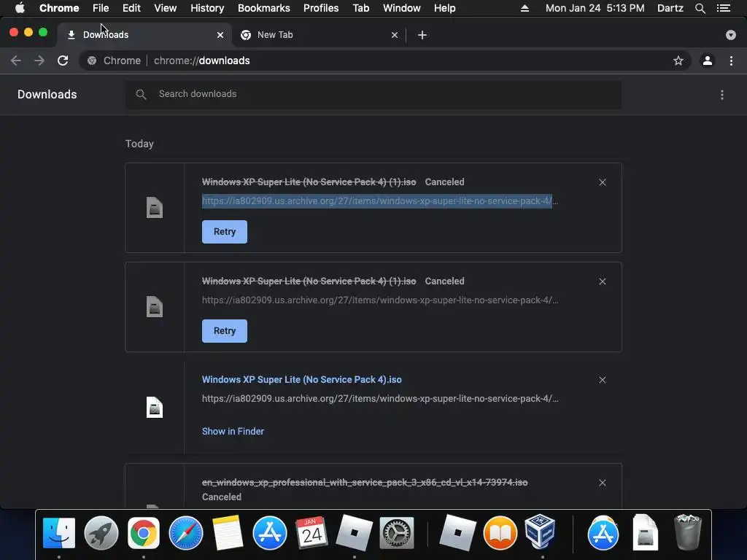Click the Dartz user name in menu bar
The height and width of the screenshot is (560, 747).
[670, 8]
